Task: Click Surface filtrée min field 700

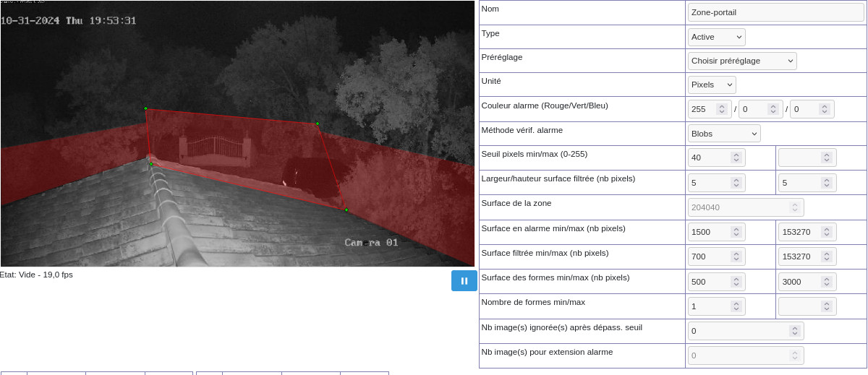Action: point(717,257)
